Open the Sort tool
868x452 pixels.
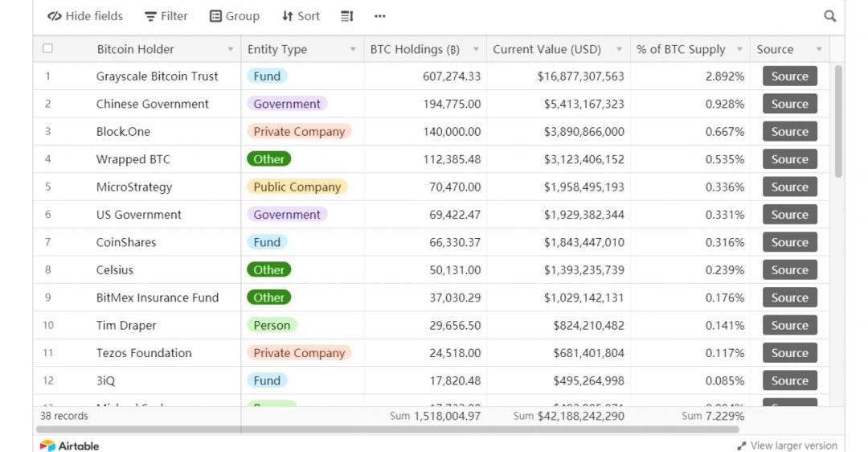click(x=300, y=16)
